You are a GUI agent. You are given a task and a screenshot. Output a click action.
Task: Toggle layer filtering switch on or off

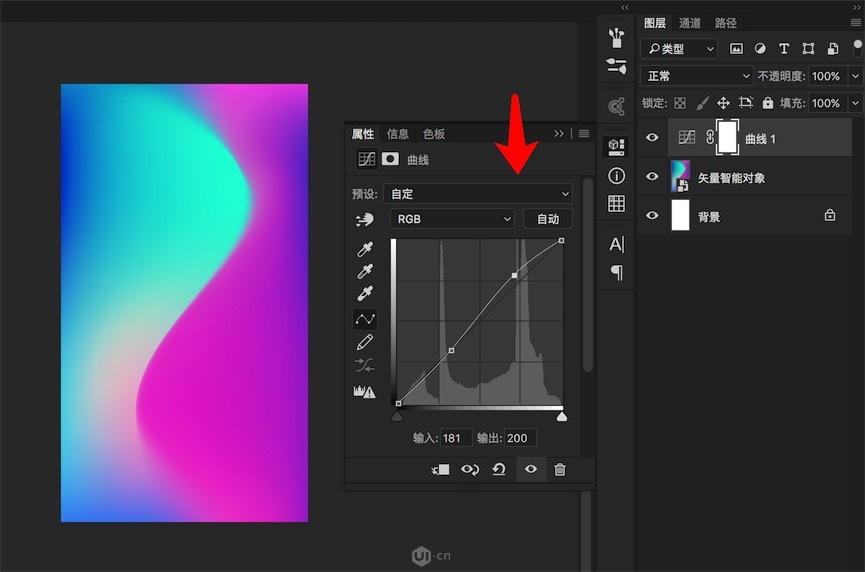[x=858, y=48]
